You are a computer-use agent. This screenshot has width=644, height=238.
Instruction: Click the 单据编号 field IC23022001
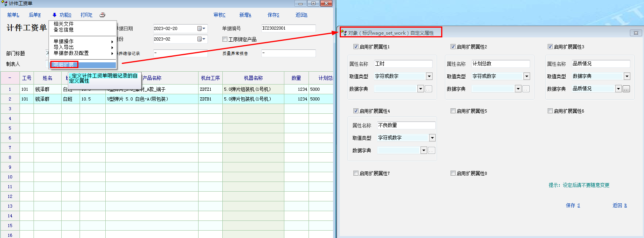point(288,28)
